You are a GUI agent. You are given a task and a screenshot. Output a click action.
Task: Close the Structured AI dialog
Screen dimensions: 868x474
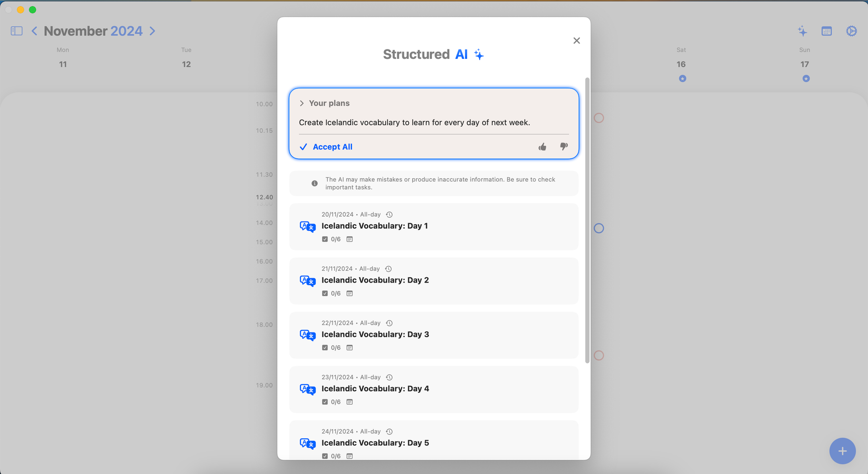[577, 41]
